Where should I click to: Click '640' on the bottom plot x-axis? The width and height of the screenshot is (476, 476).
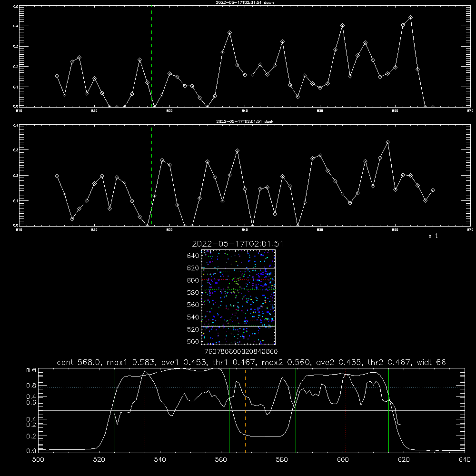[x=465, y=460]
